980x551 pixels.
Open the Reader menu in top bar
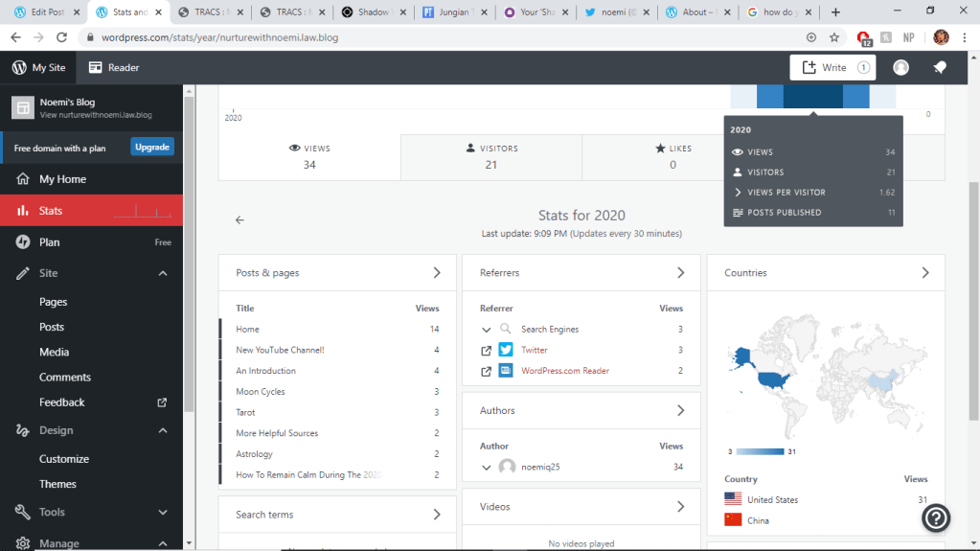(114, 67)
